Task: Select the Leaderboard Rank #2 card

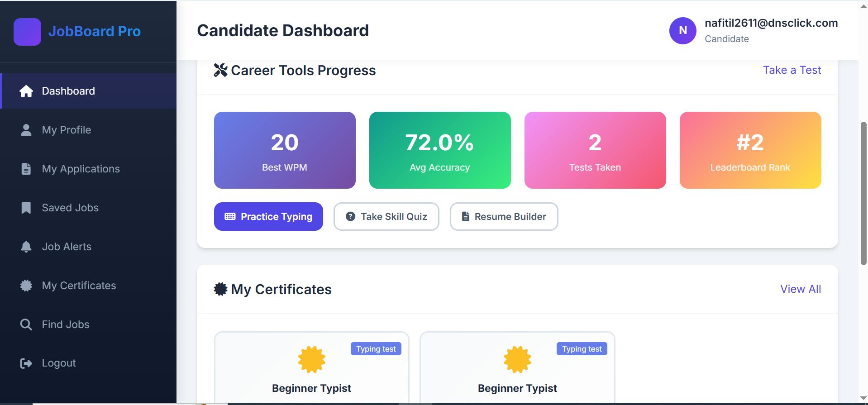Action: point(750,150)
